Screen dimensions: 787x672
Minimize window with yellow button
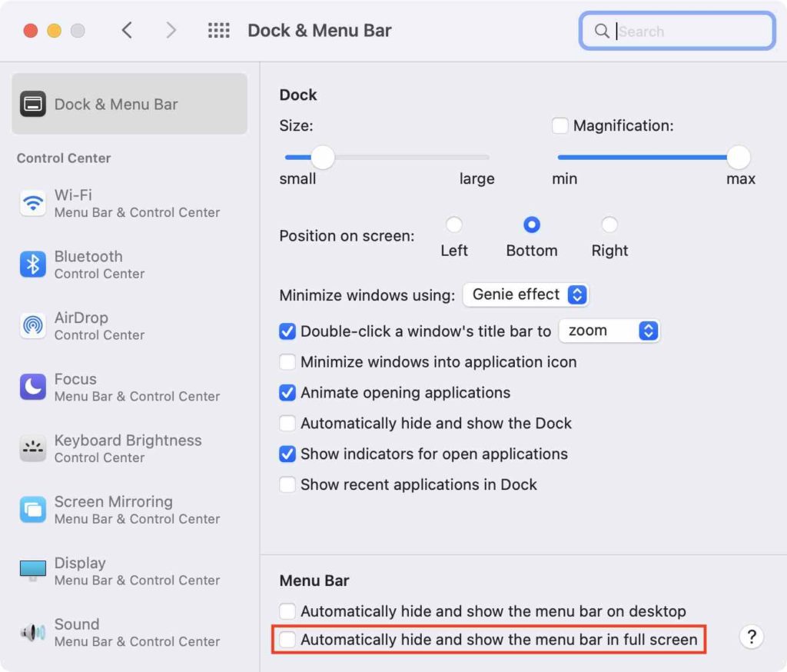pyautogui.click(x=55, y=31)
